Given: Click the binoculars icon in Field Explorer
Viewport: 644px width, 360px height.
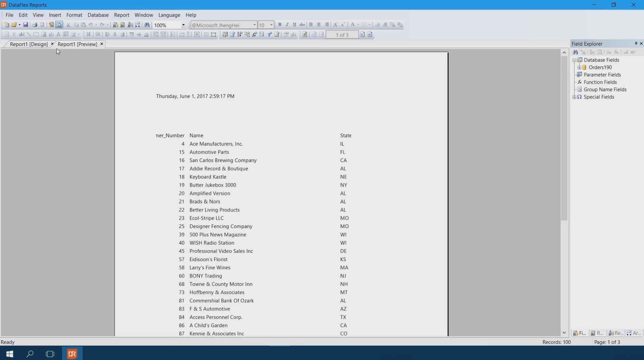Looking at the screenshot, I should pos(575,52).
